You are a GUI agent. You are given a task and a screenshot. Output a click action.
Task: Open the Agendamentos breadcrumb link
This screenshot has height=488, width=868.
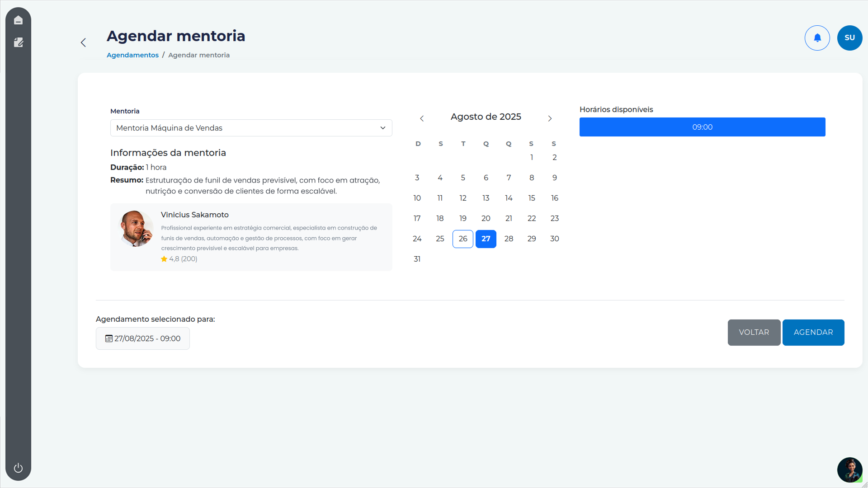coord(132,55)
